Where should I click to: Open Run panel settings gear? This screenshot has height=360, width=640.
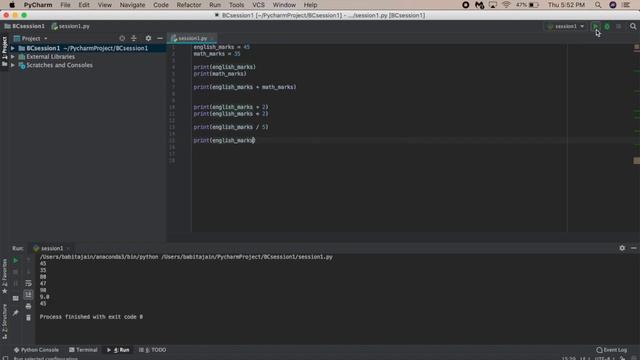point(622,248)
